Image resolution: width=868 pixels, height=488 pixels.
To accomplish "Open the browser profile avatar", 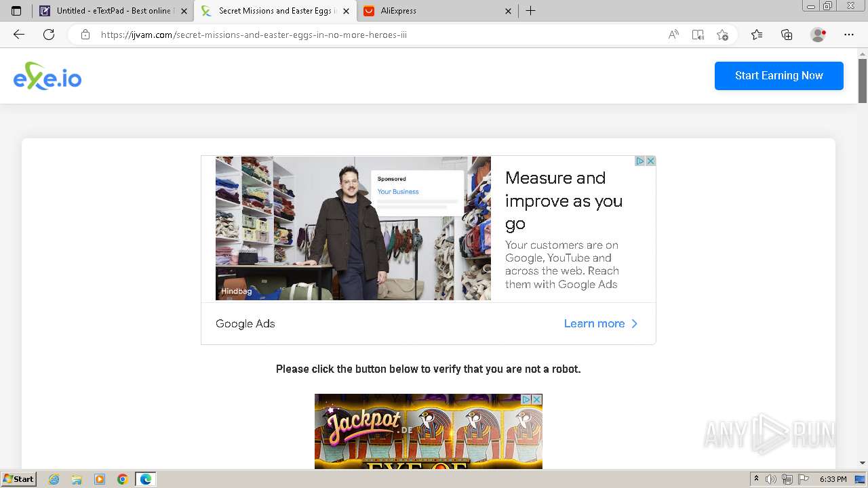I will tap(818, 35).
